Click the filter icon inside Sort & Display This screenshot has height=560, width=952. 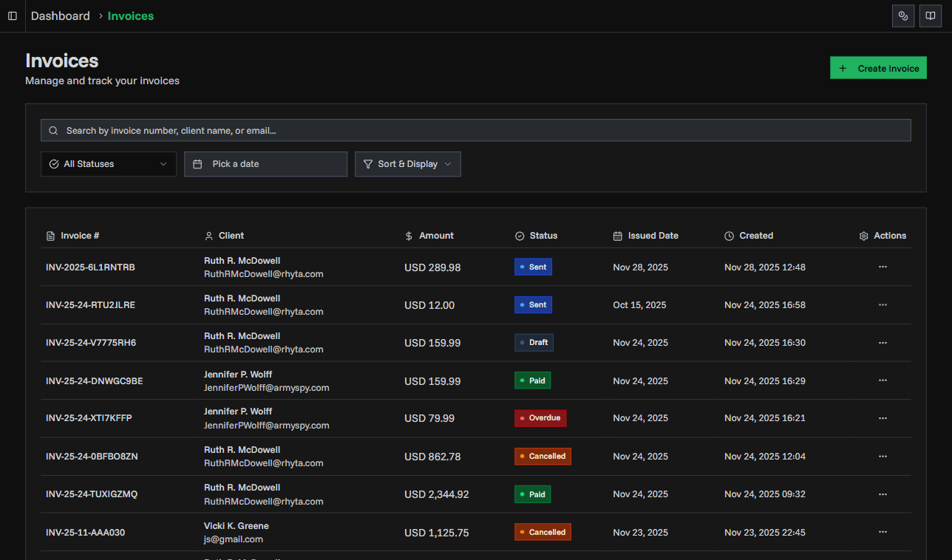367,164
